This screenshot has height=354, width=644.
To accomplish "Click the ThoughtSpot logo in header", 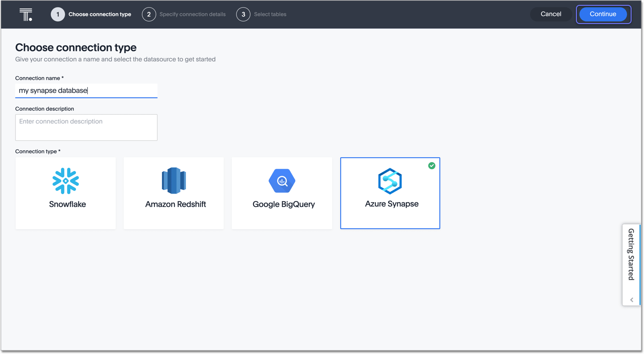I will pyautogui.click(x=26, y=15).
